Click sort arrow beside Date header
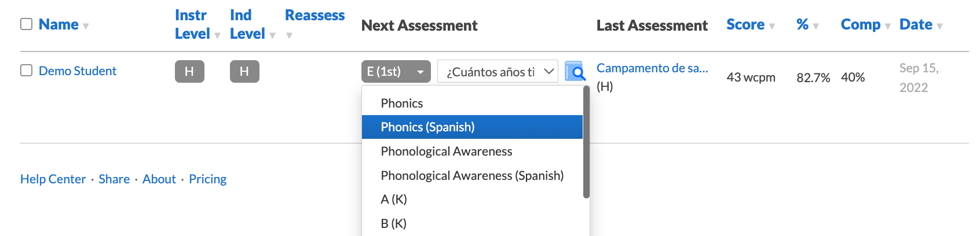The image size is (980, 236). pyautogui.click(x=939, y=27)
